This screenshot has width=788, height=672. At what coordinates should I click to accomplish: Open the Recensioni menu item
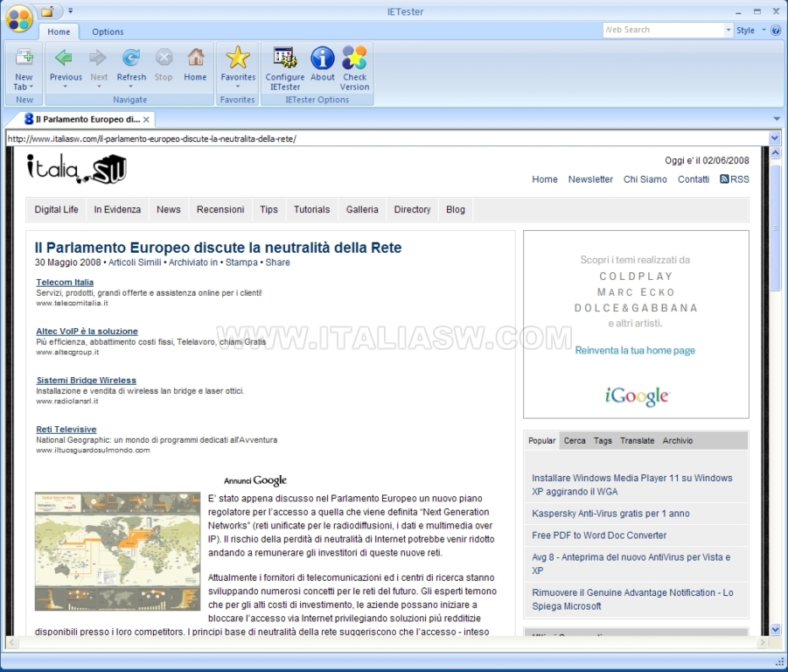click(220, 210)
